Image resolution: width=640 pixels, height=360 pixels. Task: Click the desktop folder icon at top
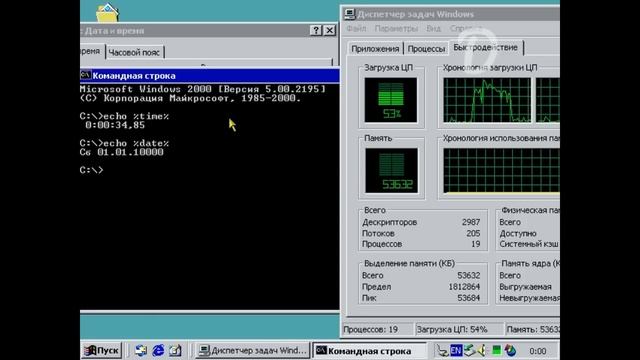click(x=107, y=13)
